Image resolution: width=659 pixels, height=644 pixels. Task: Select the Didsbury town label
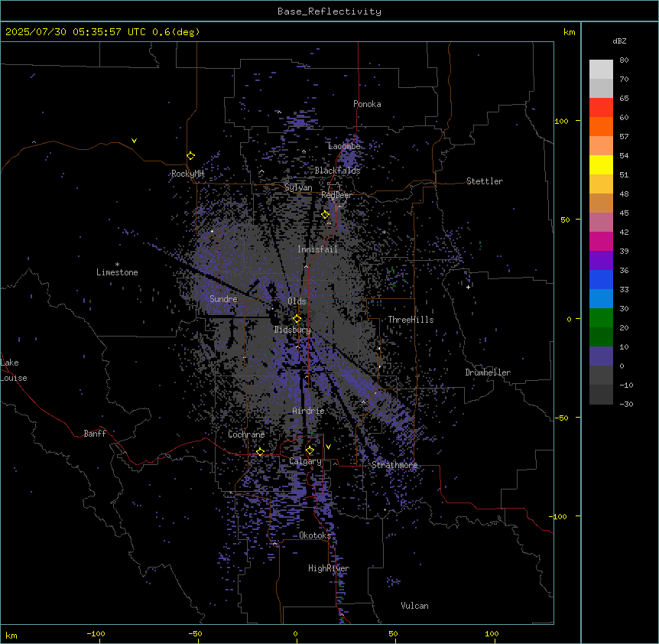point(293,330)
